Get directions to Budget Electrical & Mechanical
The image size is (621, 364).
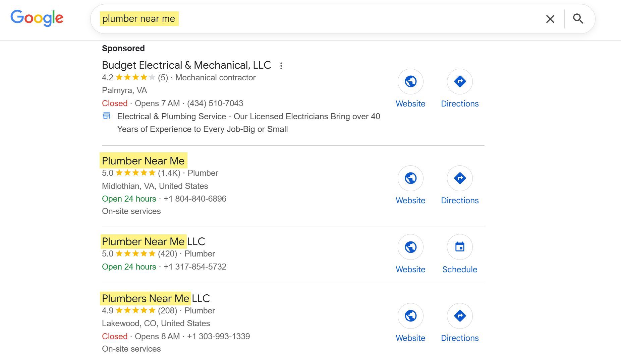[460, 81]
